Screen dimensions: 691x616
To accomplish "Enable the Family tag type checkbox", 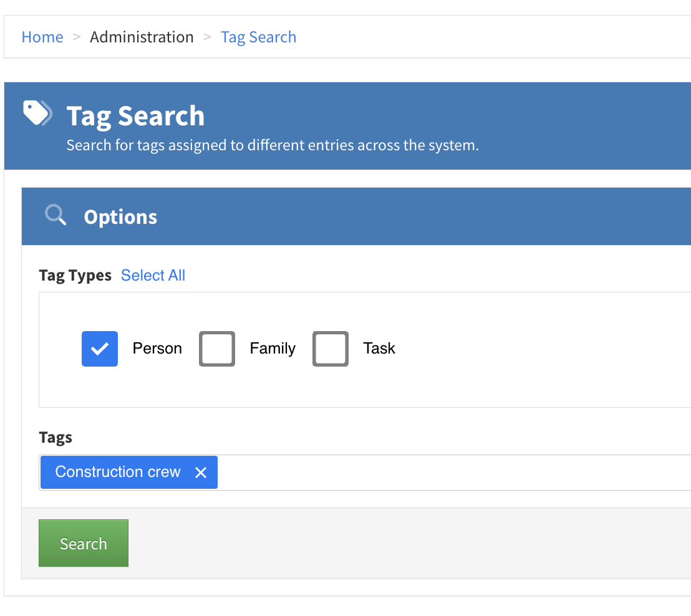I will coord(217,349).
